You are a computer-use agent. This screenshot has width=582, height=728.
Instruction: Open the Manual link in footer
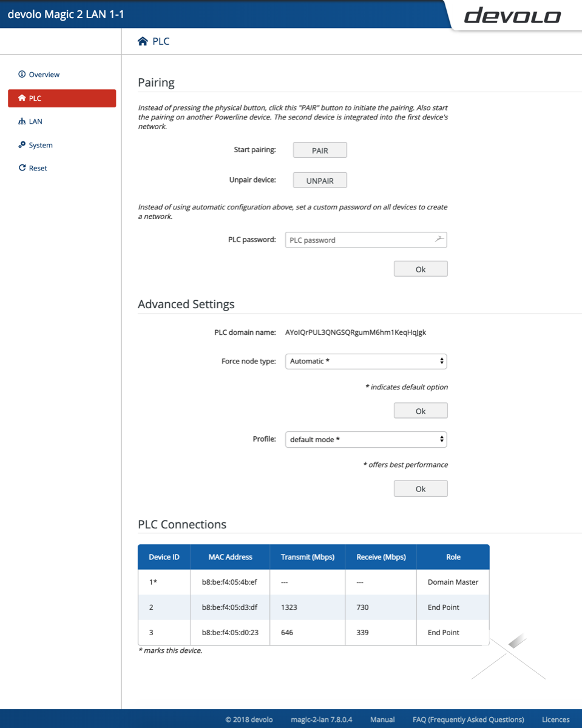382,720
